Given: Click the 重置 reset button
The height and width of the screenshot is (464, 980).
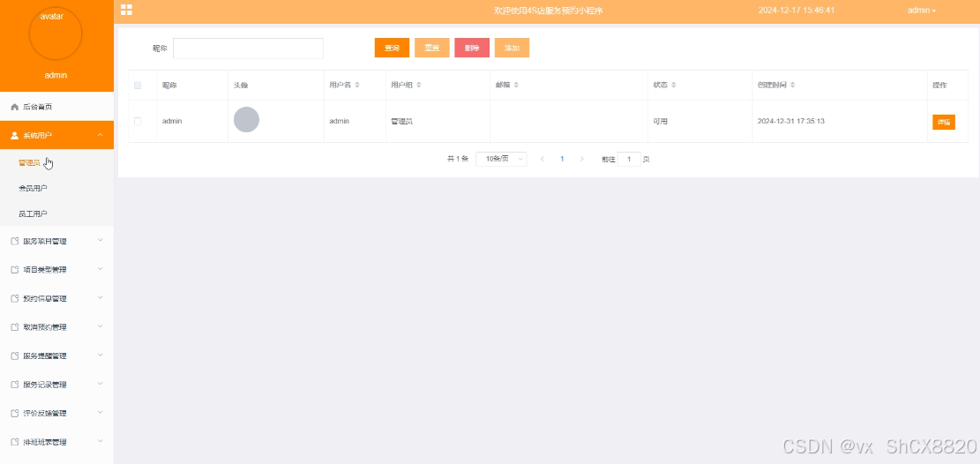Looking at the screenshot, I should 432,49.
